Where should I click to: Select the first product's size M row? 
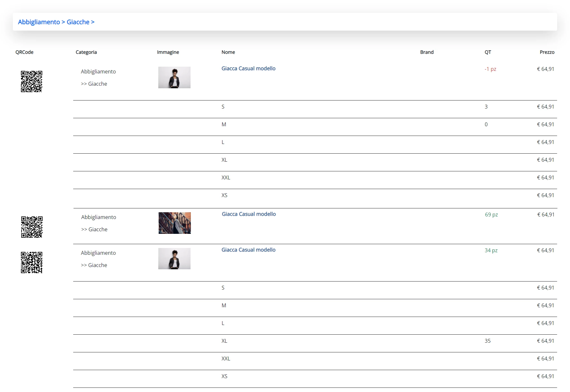315,127
